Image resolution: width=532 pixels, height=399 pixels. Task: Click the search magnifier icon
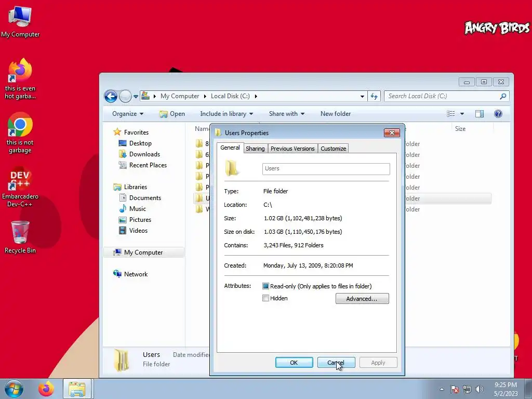(x=503, y=96)
